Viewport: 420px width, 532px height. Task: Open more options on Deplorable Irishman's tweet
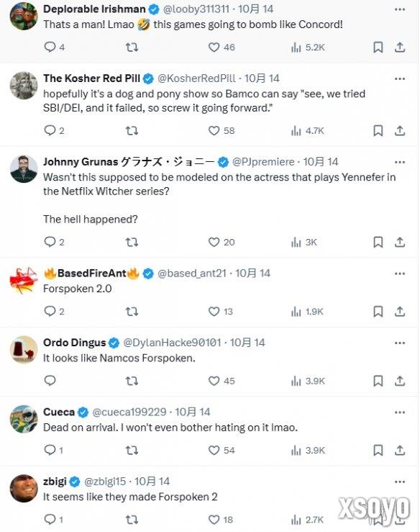tap(400, 9)
